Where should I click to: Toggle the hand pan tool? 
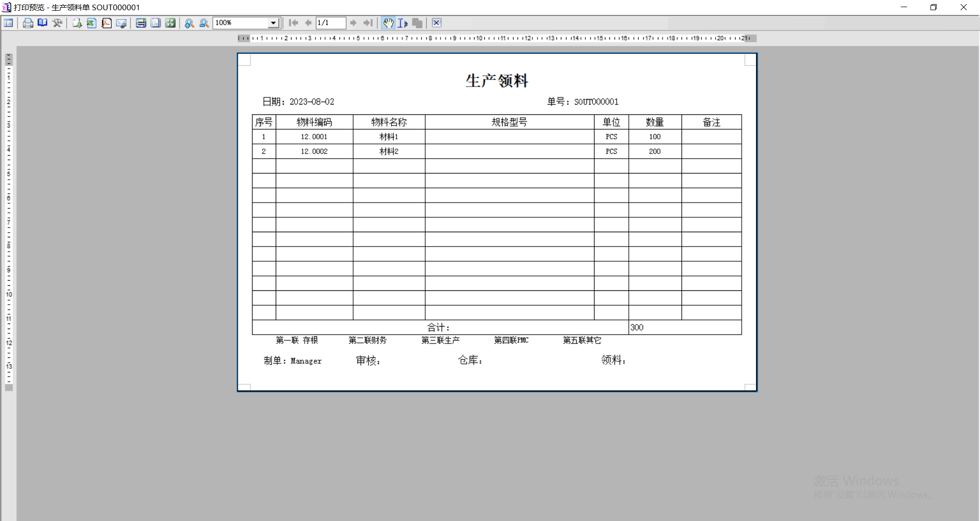pos(388,23)
